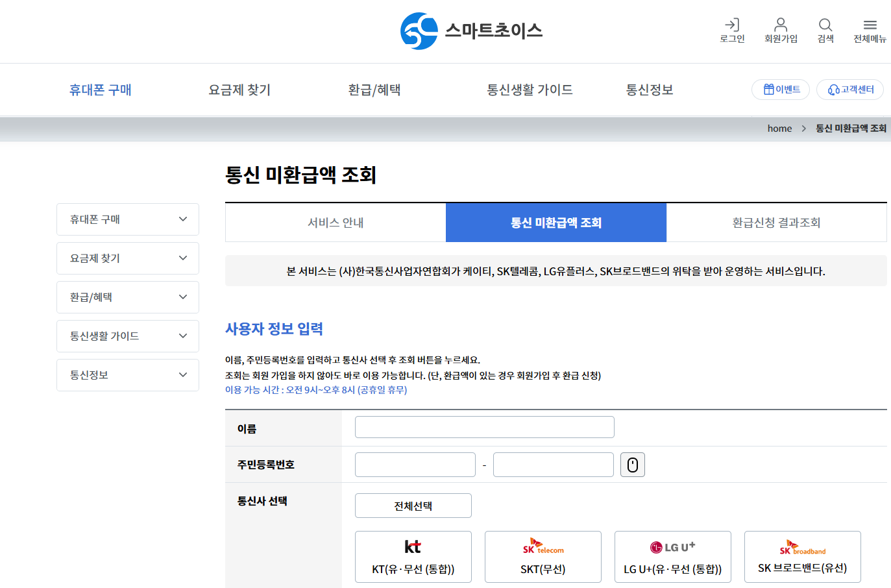Click the 이벤트 gift button
The image size is (891, 588).
point(781,90)
